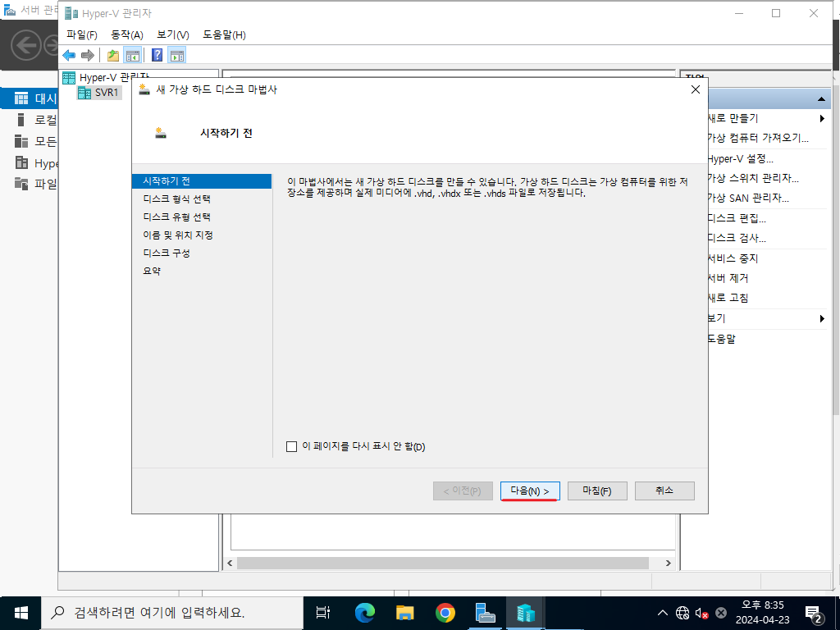Click 새로 고침 action
Viewport: 840px width, 630px height.
[x=728, y=299]
